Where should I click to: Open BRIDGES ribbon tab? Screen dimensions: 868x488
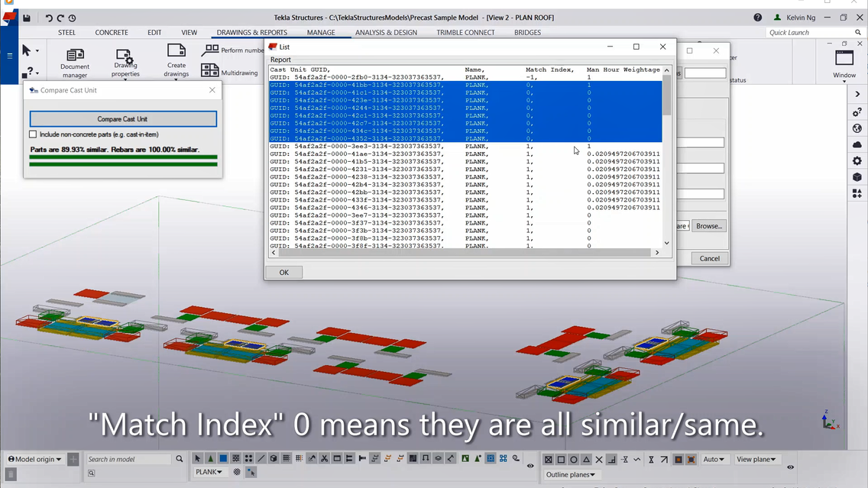[x=527, y=33]
